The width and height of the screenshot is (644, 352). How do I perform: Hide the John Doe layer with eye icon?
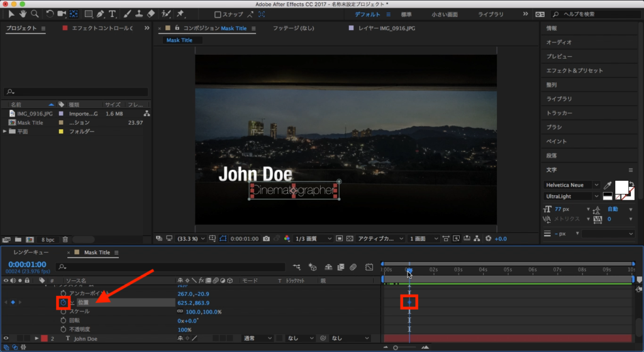pyautogui.click(x=6, y=338)
